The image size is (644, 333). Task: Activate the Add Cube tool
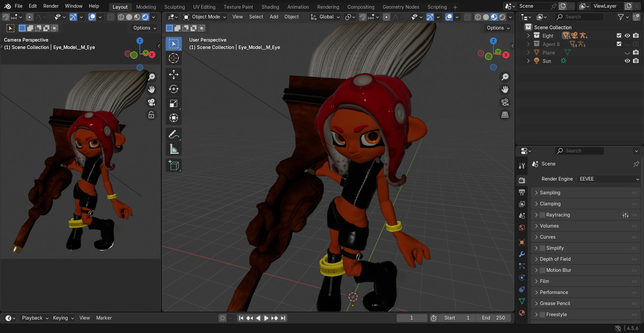[x=173, y=165]
